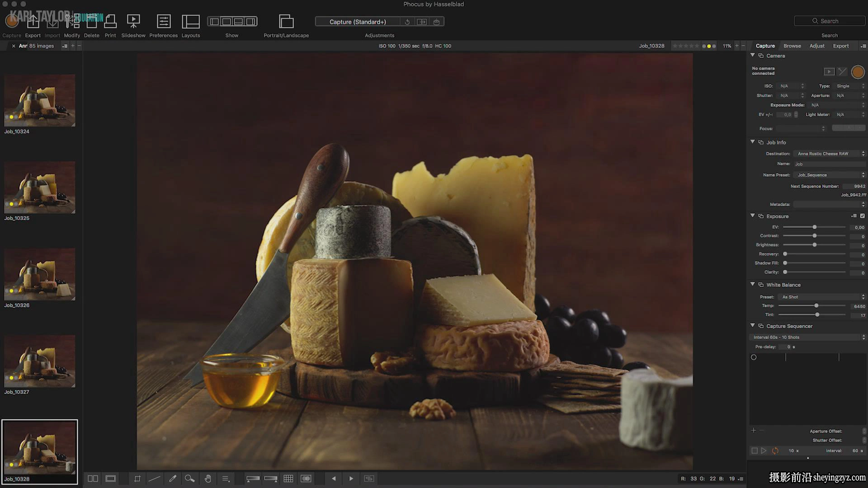Image resolution: width=868 pixels, height=488 pixels.
Task: Collapse the White Balance panel
Action: pyautogui.click(x=753, y=284)
